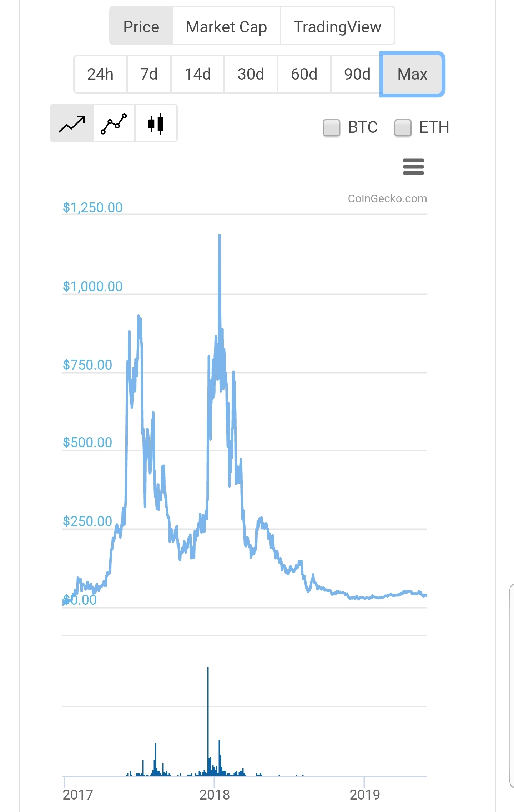
Task: Open the TradingView tab
Action: [338, 26]
